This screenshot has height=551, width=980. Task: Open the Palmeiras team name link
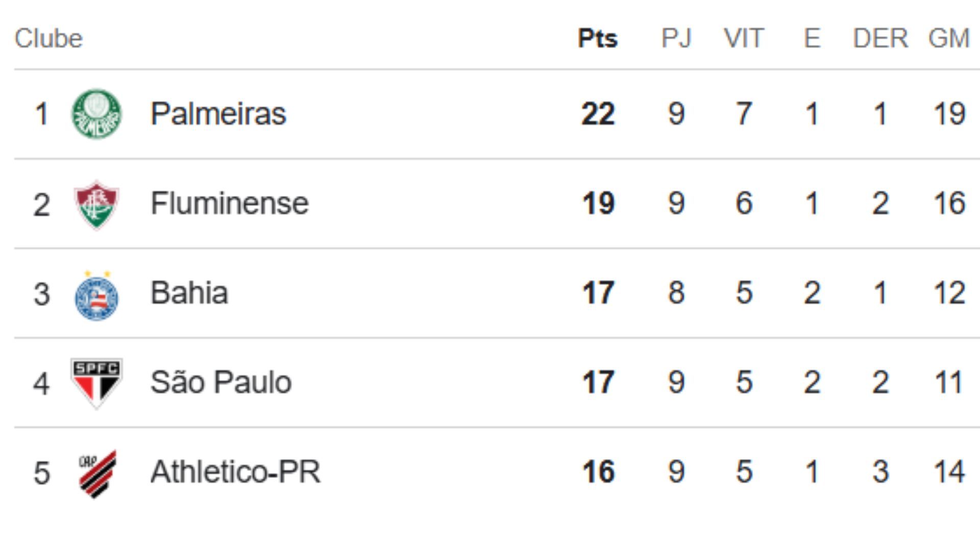pyautogui.click(x=218, y=114)
